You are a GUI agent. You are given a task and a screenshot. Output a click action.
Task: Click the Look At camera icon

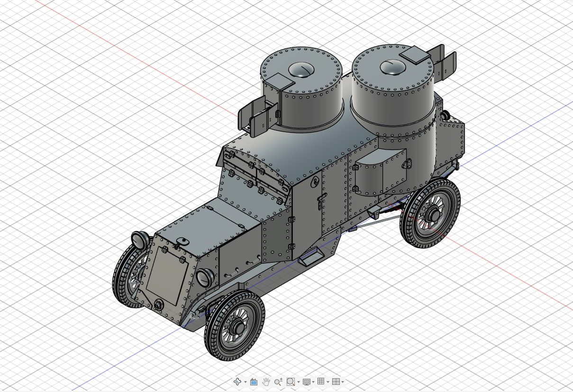254,382
